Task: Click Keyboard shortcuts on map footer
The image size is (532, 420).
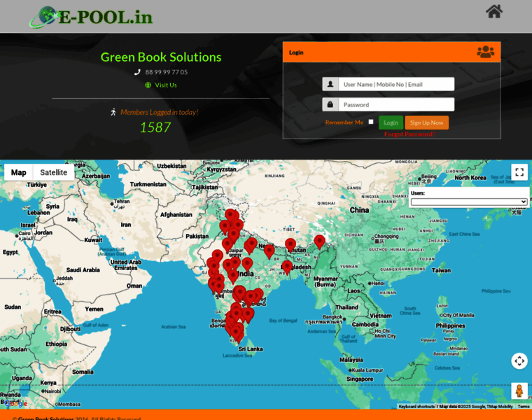Action: point(416,407)
